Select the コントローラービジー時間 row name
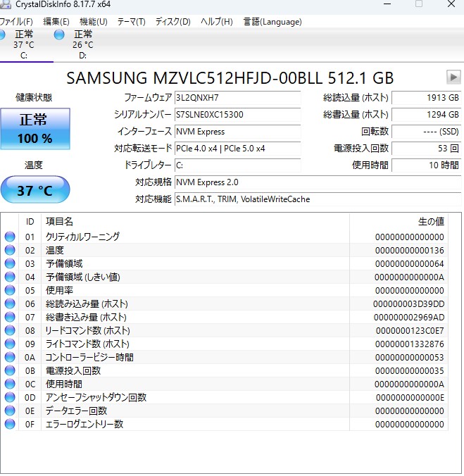Screen dimensions: 464x476 click(89, 357)
